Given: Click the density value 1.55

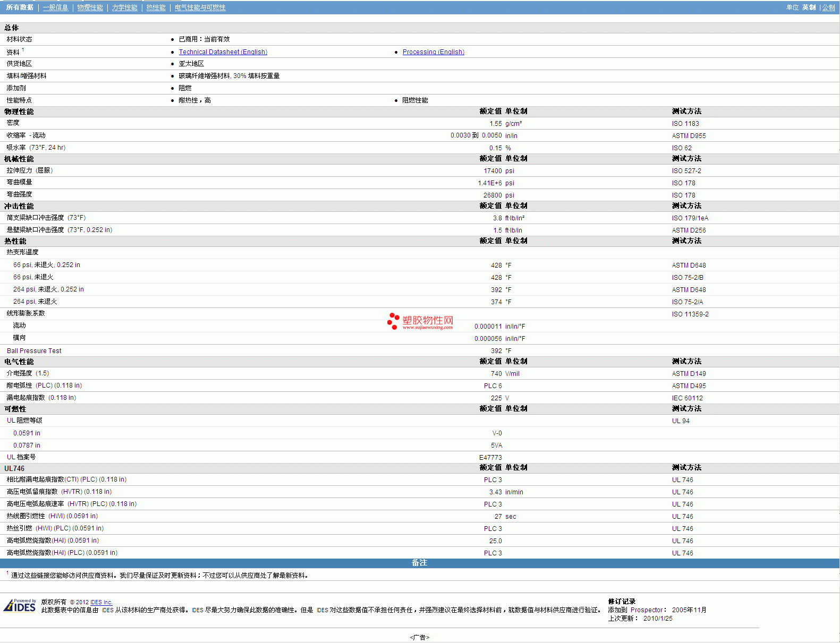Looking at the screenshot, I should coord(496,124).
